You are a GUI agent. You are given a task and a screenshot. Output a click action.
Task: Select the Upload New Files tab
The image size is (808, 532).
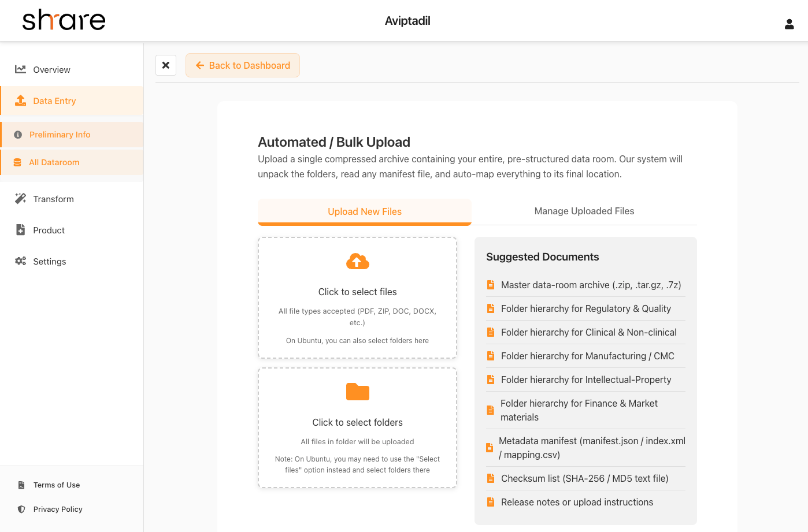364,211
